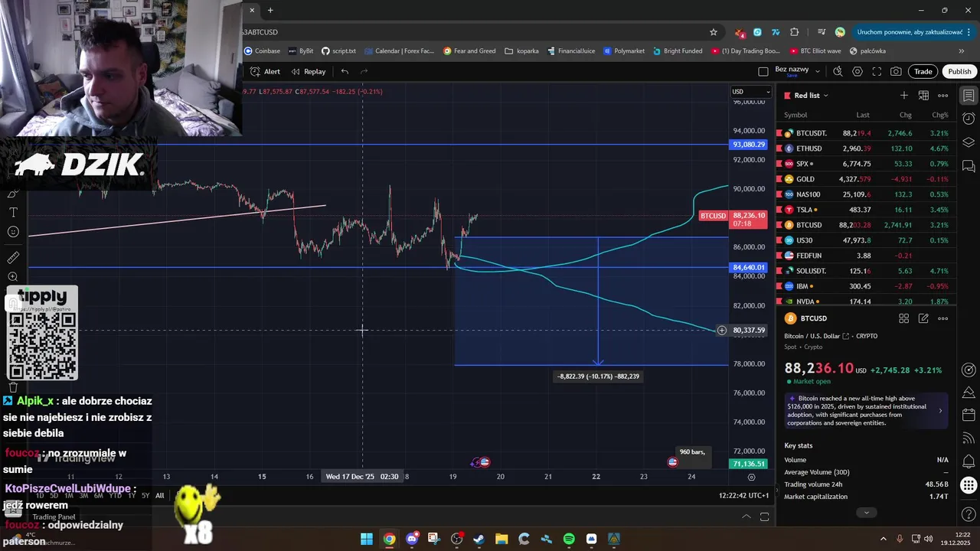Open Chats icon in right sidebar
Screen dimensions: 980x551
coord(969,166)
